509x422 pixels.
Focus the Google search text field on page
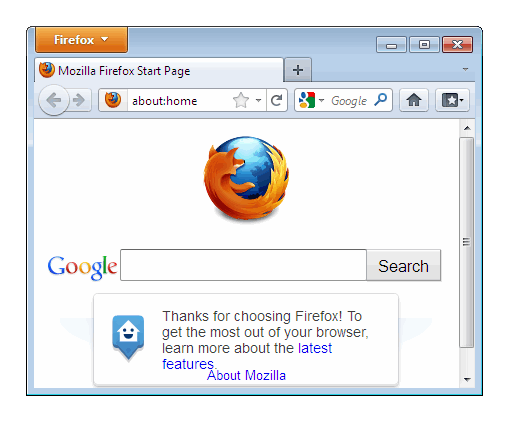pyautogui.click(x=243, y=265)
